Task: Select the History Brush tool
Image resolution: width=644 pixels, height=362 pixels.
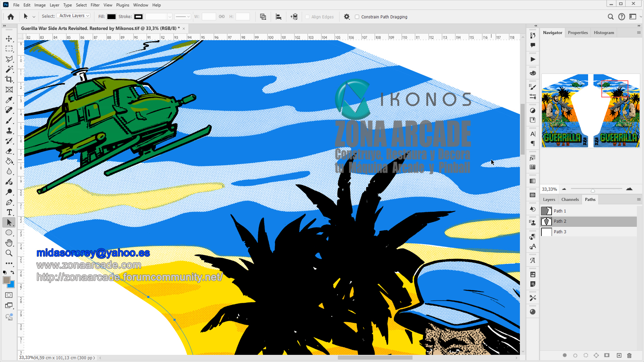Action: [x=9, y=141]
